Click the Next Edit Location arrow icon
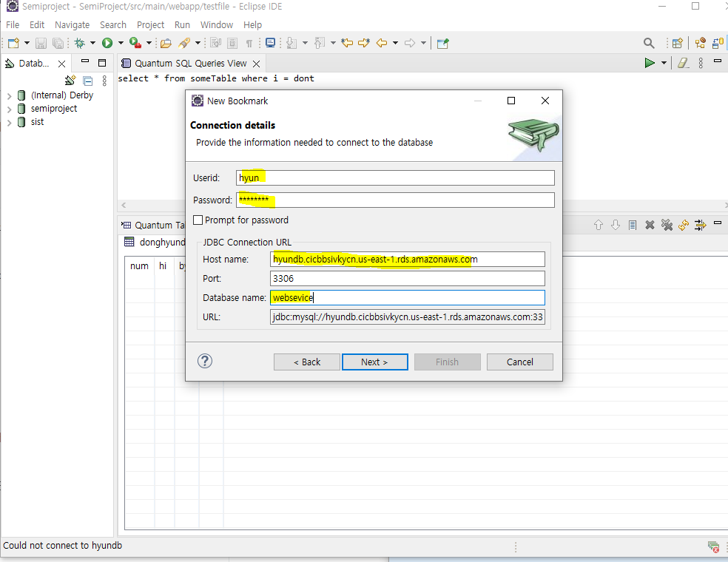The height and width of the screenshot is (562, 728). 364,43
